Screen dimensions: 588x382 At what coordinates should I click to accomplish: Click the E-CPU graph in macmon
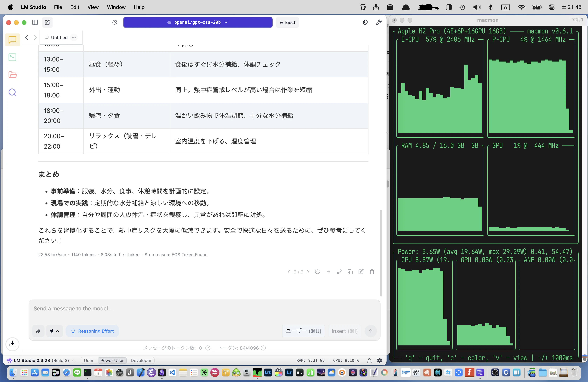click(x=440, y=88)
